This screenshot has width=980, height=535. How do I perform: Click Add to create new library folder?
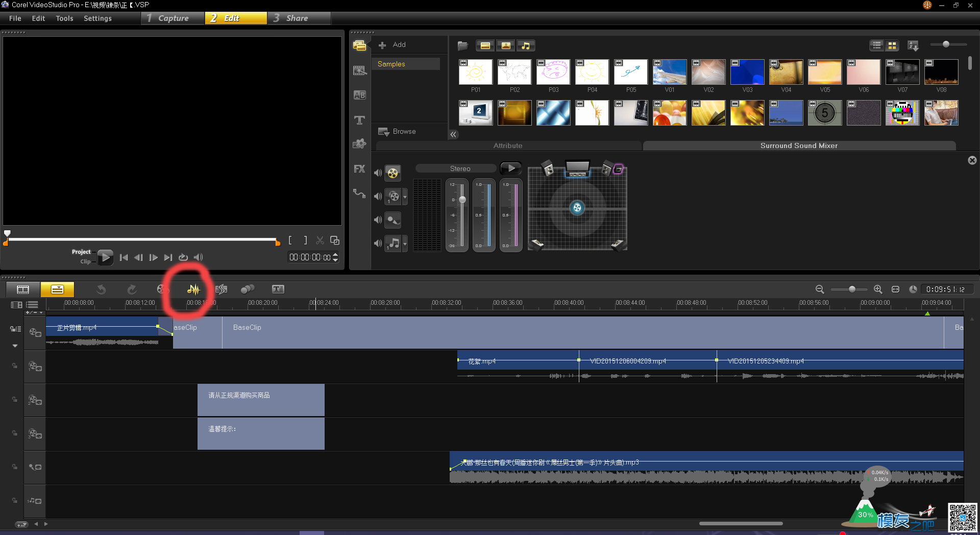(393, 45)
